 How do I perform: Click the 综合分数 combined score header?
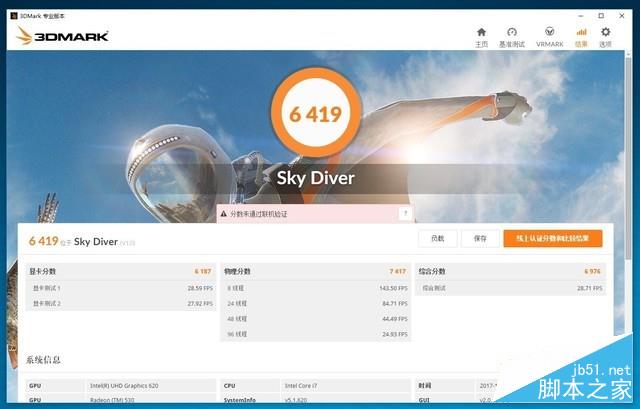point(432,271)
